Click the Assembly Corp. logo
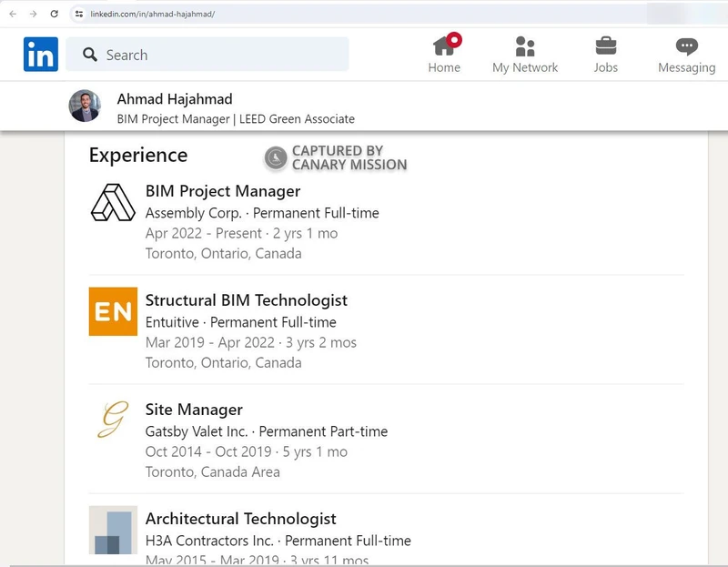728x567 pixels. pos(113,202)
